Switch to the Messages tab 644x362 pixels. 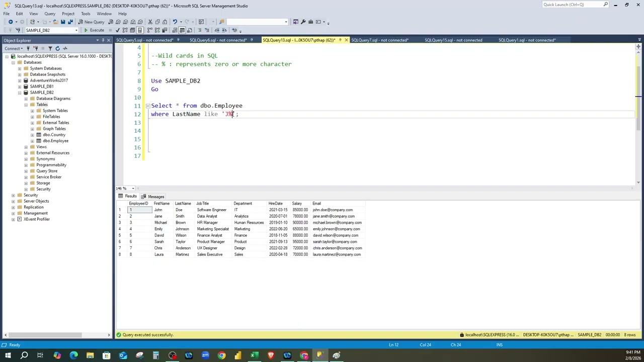coord(153,197)
